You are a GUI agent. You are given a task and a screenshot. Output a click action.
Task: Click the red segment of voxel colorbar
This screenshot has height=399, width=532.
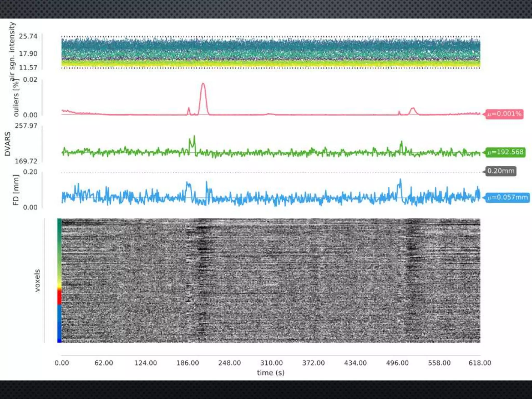coord(59,297)
